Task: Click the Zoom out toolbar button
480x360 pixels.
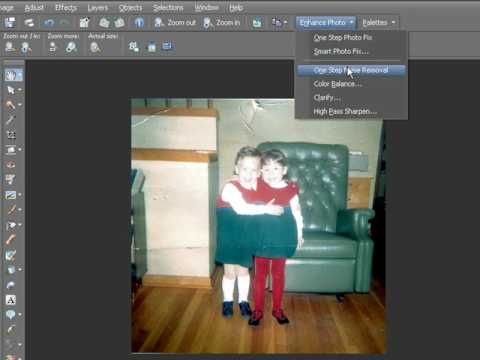Action: (175, 23)
